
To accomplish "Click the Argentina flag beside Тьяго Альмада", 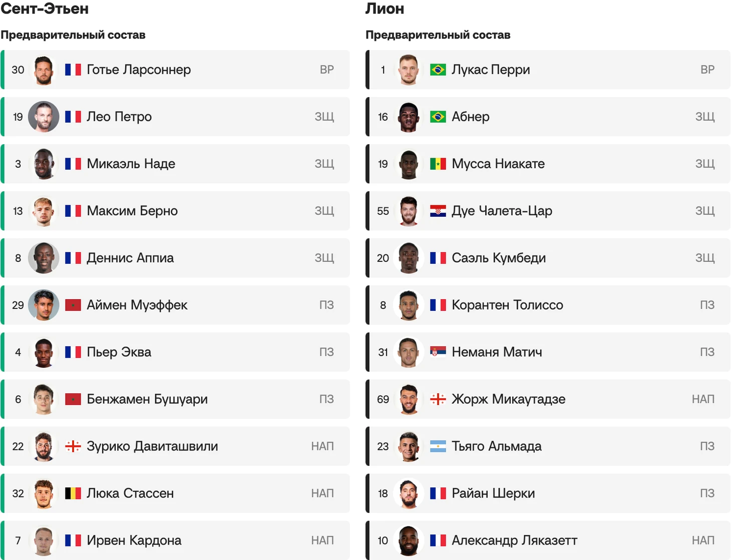I will (438, 446).
